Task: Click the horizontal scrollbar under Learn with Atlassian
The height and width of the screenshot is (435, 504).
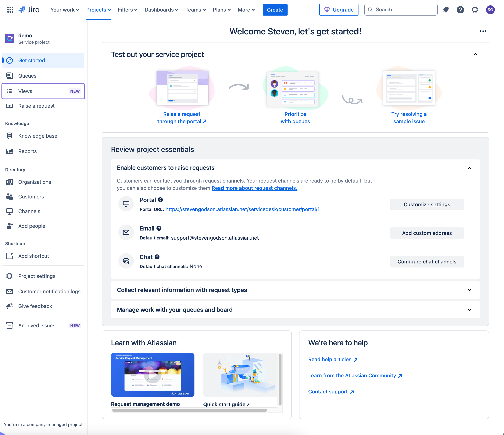Action: coord(190,410)
